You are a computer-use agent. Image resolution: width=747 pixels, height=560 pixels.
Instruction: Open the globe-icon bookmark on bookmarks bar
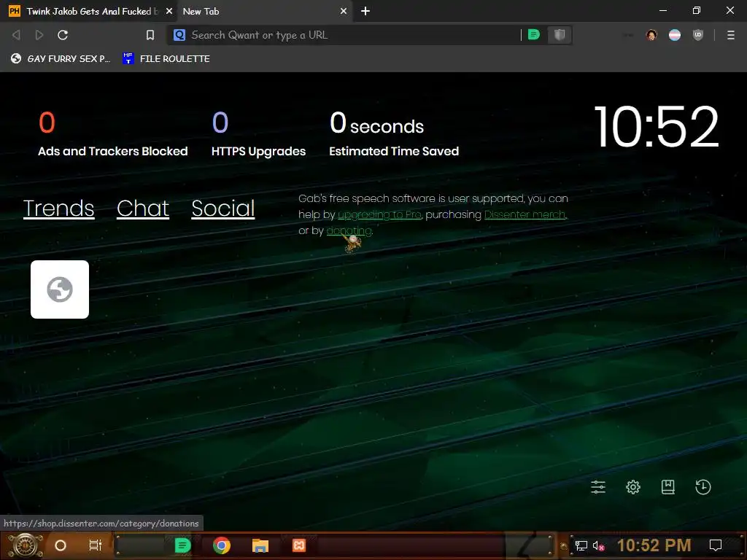61,58
